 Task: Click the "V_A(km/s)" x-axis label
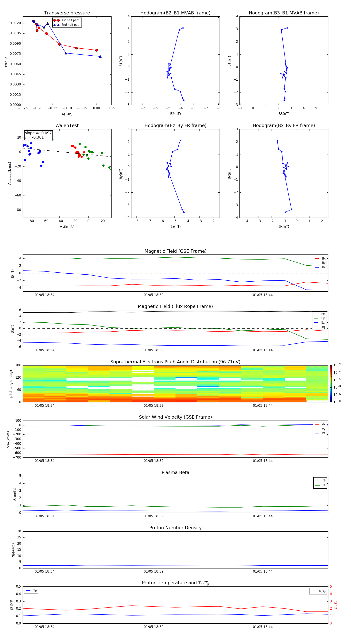pyautogui.click(x=67, y=227)
